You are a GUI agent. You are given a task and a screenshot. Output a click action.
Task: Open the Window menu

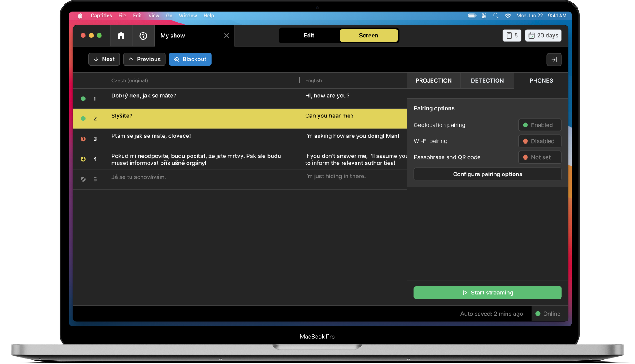pyautogui.click(x=188, y=16)
